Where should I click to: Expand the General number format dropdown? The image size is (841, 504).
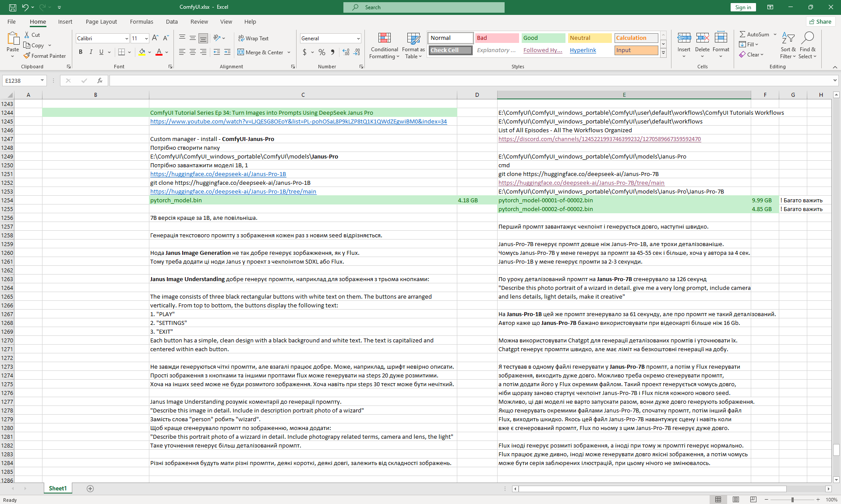(358, 39)
